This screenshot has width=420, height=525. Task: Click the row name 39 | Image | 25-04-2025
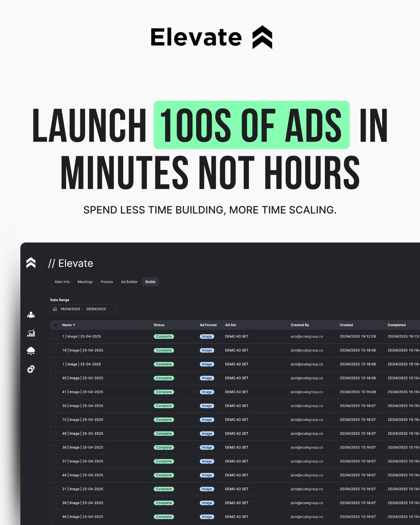[82, 503]
